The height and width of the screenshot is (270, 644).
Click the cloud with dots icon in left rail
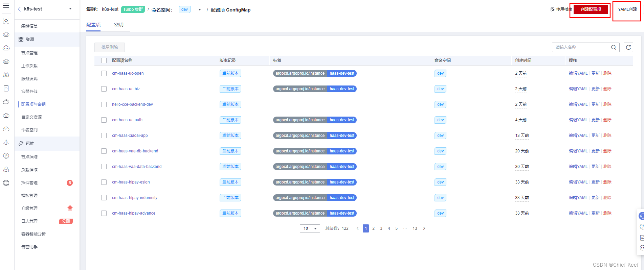(x=6, y=48)
